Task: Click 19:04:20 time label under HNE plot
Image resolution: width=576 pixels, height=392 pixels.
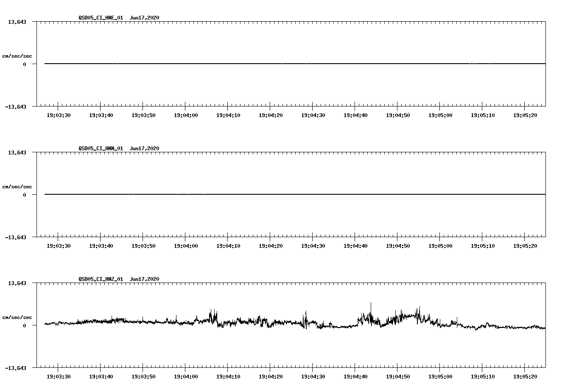Action: click(271, 115)
